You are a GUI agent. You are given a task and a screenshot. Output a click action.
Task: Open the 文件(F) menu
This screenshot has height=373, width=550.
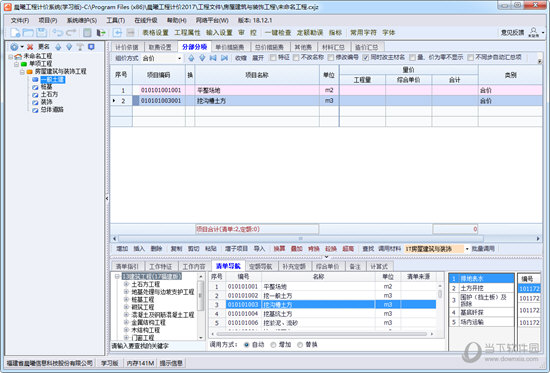pyautogui.click(x=20, y=20)
